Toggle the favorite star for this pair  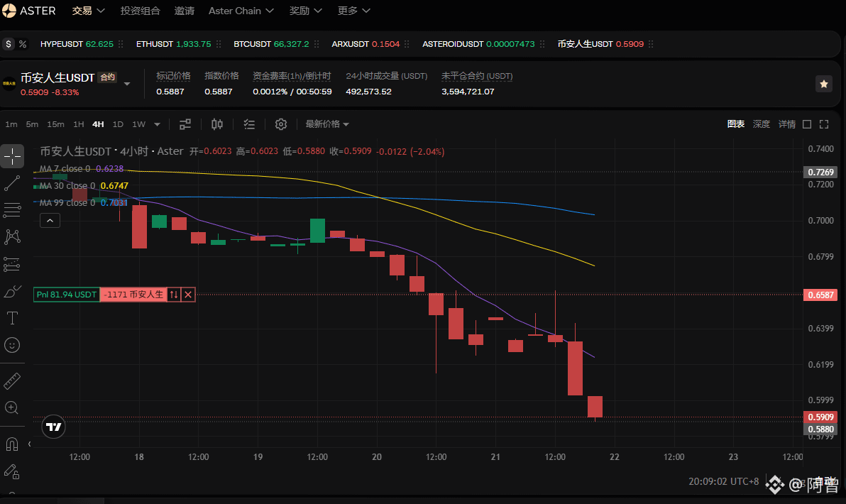[x=824, y=84]
